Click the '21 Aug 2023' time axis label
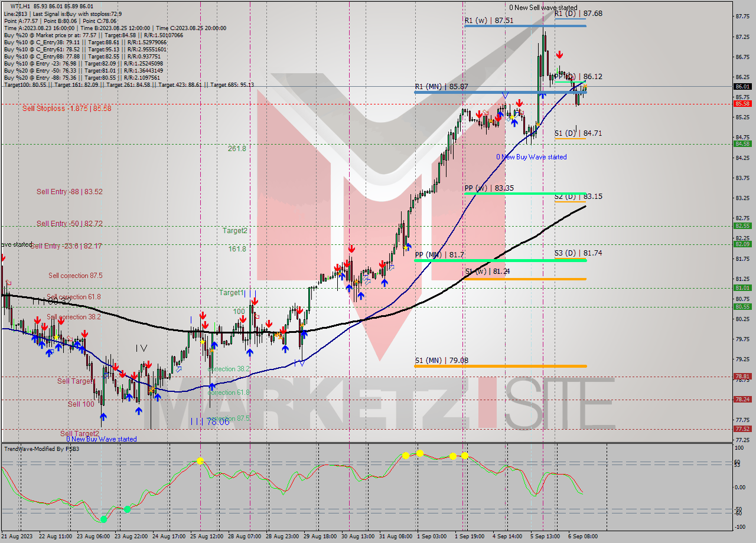 point(18,537)
